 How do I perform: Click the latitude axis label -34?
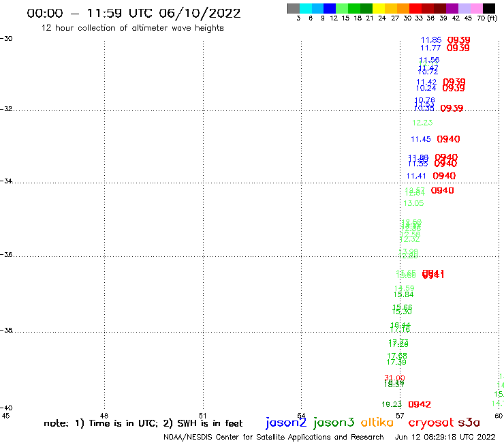tap(6, 181)
